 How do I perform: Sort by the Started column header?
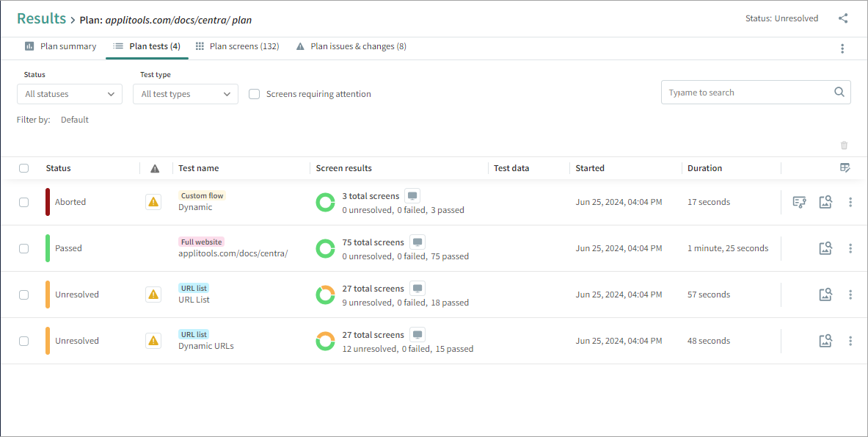click(590, 168)
